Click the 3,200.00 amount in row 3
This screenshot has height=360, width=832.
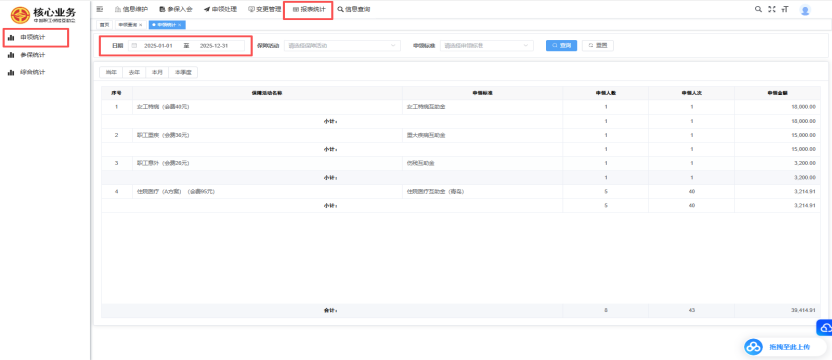click(805, 163)
